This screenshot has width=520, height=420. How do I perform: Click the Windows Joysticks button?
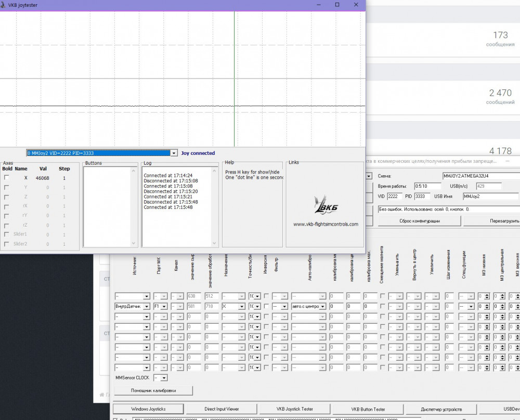pyautogui.click(x=148, y=409)
